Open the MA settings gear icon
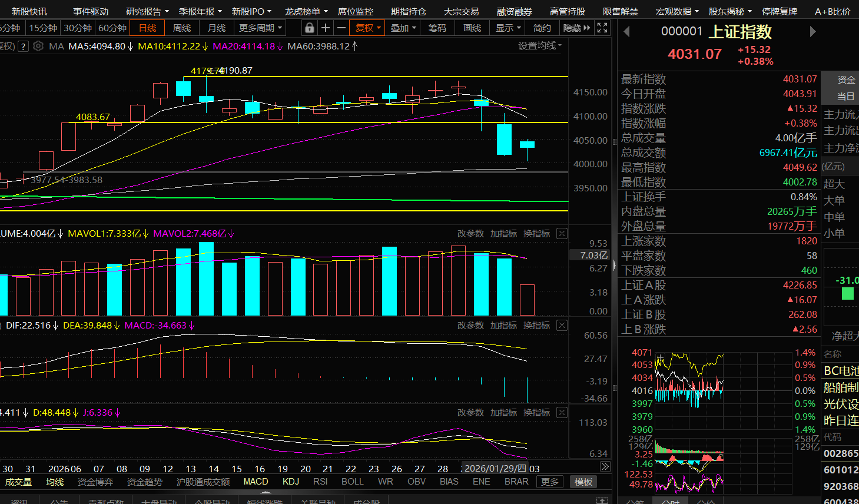859x504 pixels. coord(38,46)
